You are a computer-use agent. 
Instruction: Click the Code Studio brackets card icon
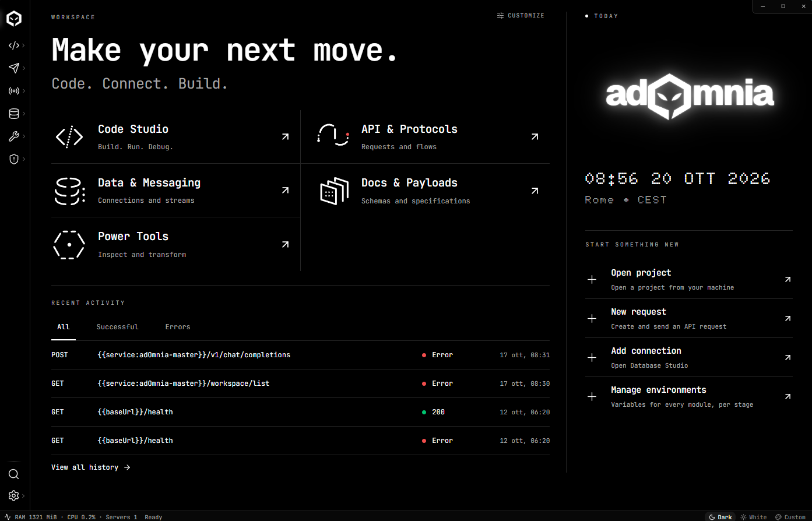tap(69, 137)
